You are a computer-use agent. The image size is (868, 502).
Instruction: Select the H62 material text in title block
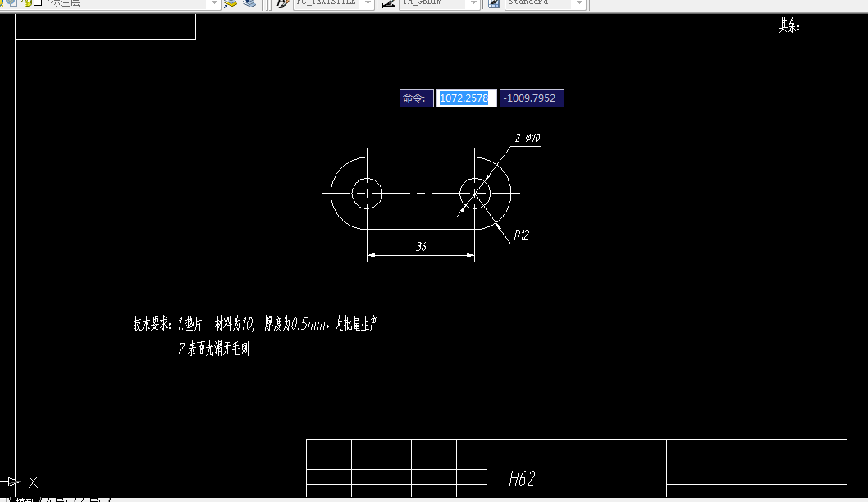522,479
